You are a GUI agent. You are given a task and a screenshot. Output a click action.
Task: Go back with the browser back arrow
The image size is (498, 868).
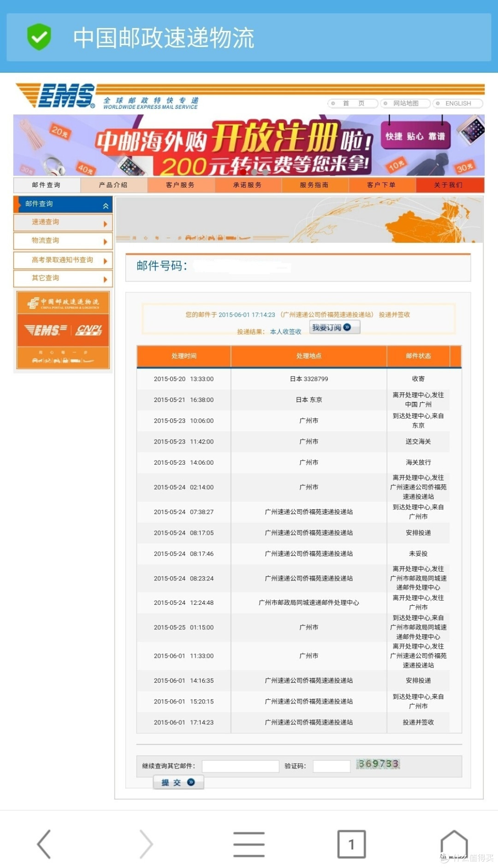coord(44,844)
